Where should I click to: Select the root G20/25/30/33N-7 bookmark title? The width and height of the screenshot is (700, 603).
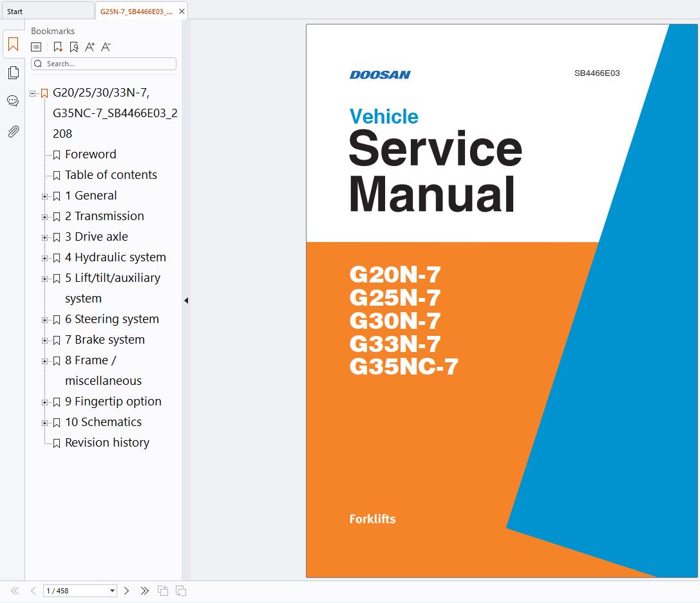[115, 113]
